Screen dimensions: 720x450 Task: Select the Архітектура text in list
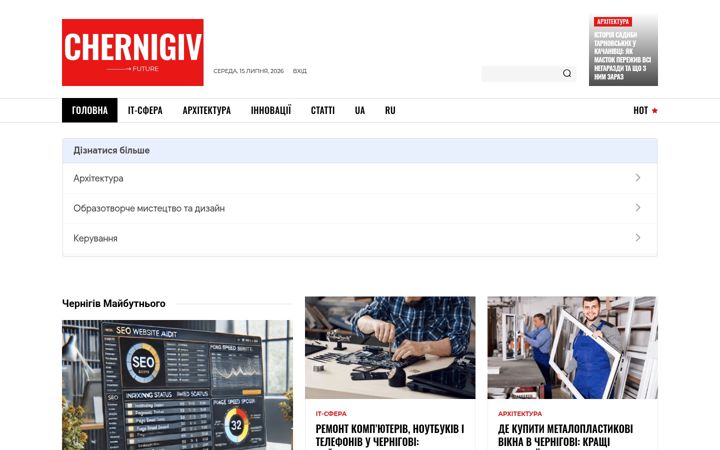[98, 178]
